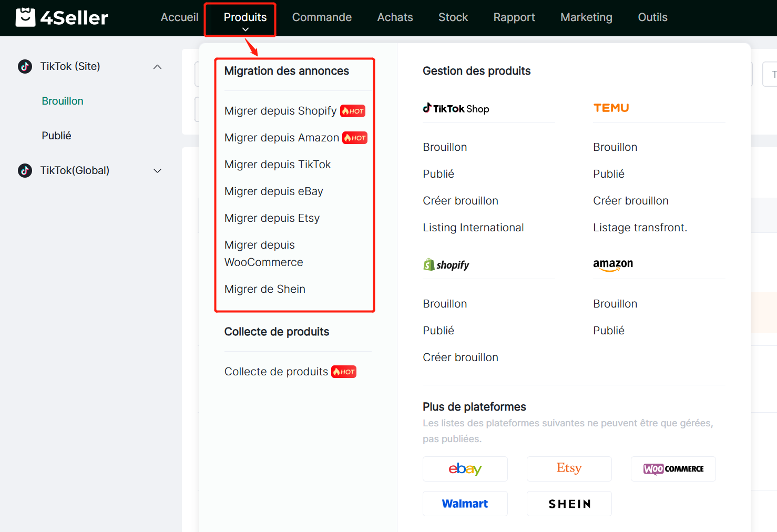
Task: Click the Plus de plateformes heading
Action: [474, 407]
